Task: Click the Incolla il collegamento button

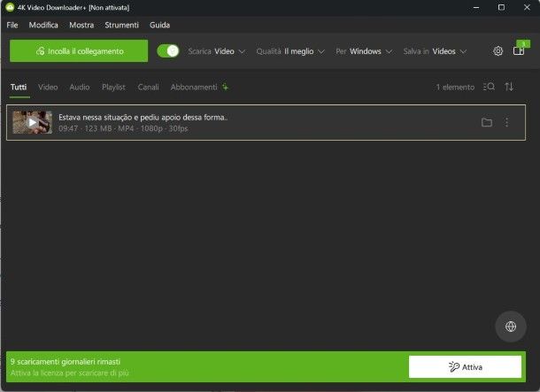Action: [x=79, y=51]
